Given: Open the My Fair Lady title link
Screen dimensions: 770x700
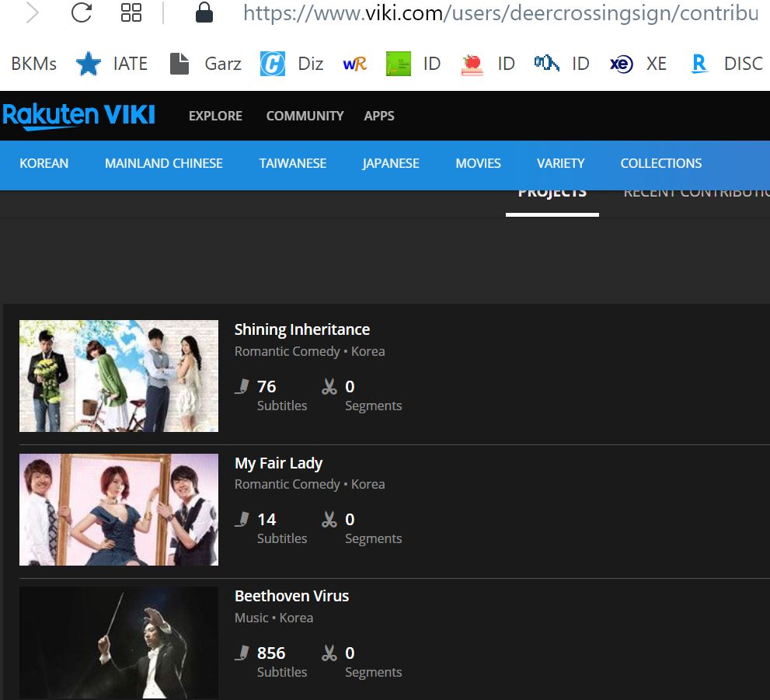Looking at the screenshot, I should pos(278,463).
